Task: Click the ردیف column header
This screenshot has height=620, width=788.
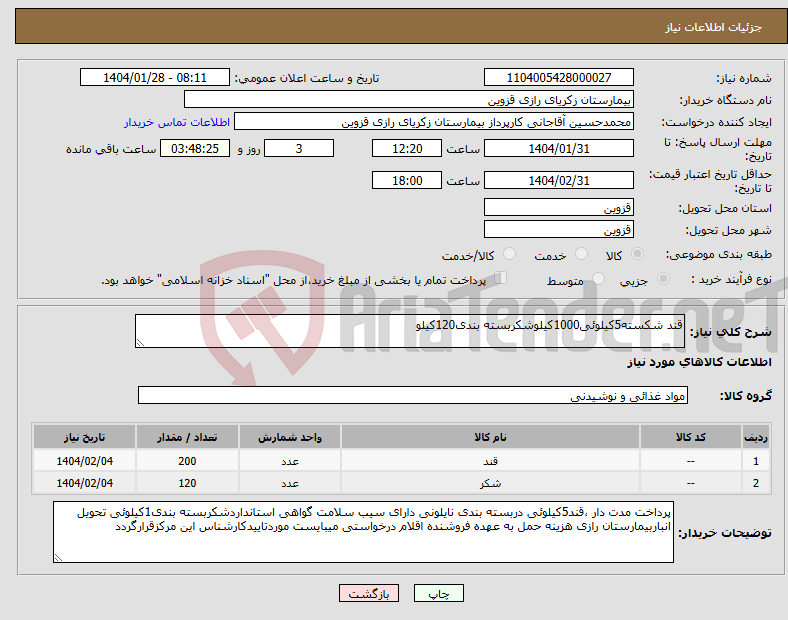Action: [x=756, y=437]
